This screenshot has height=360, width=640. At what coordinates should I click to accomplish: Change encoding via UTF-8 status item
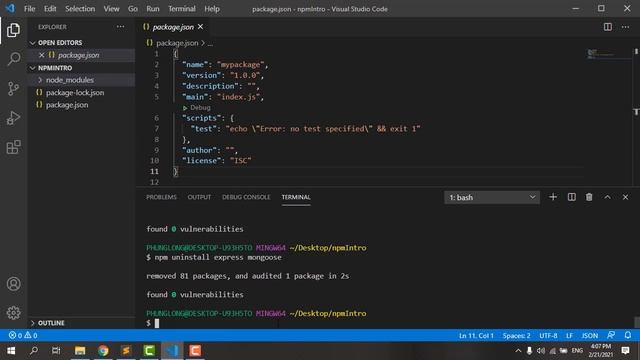[548, 336]
